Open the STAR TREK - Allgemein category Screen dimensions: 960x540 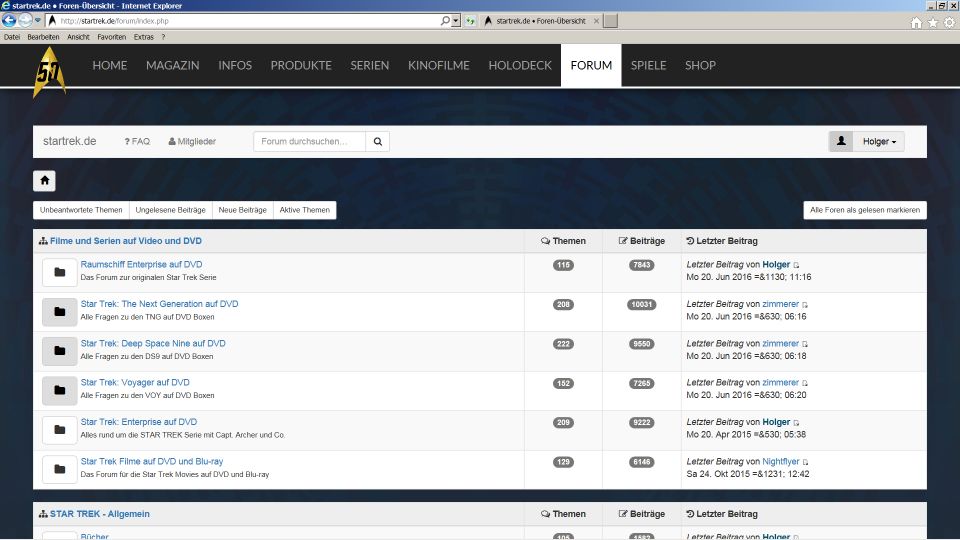99,514
